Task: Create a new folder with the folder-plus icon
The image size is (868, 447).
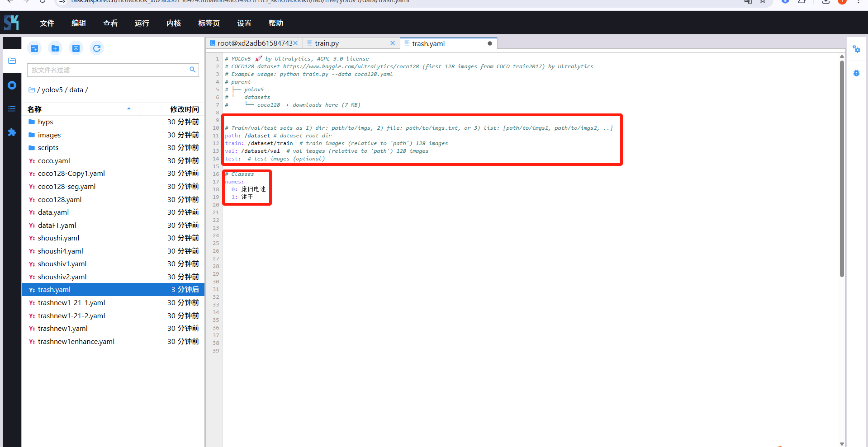Action: [55, 48]
